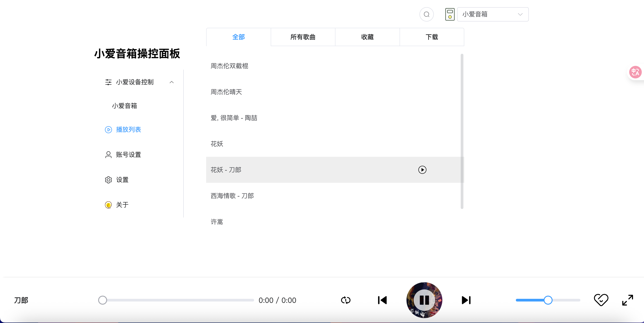Open the 收藏 tab

point(367,37)
